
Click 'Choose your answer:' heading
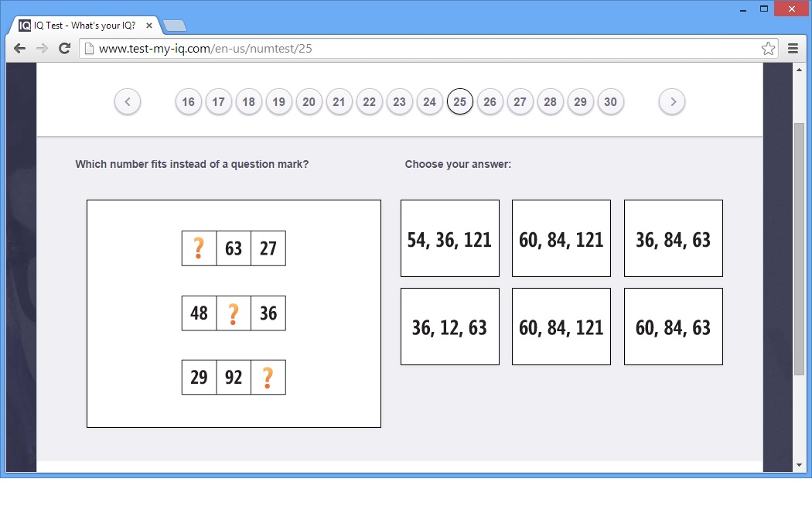tap(458, 164)
